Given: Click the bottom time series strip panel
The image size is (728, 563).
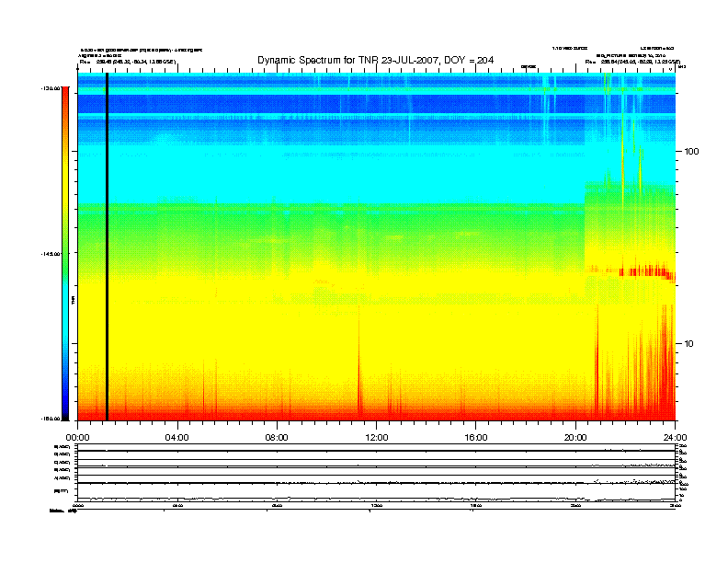Looking at the screenshot, I should click(377, 473).
